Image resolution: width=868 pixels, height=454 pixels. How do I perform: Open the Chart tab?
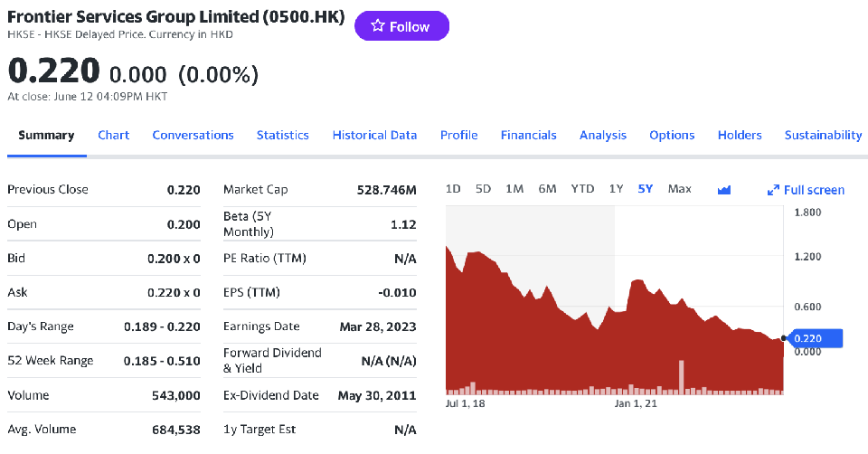pos(113,135)
